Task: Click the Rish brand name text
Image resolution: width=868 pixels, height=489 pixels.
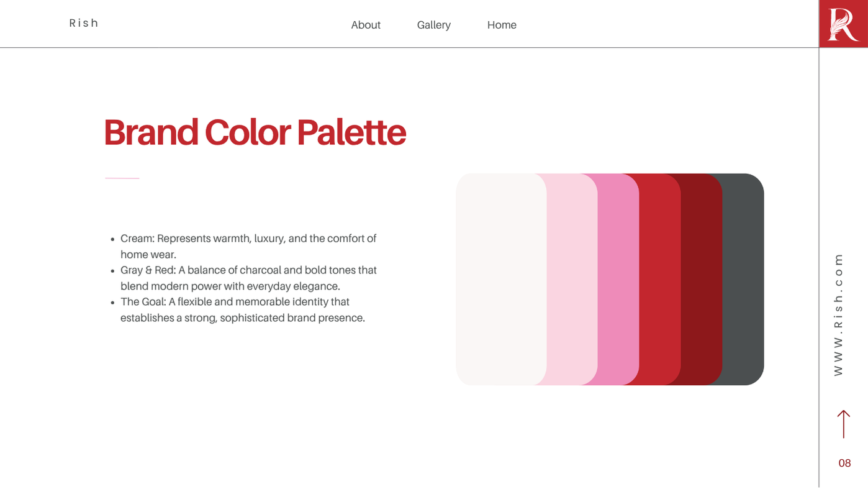Action: click(84, 23)
